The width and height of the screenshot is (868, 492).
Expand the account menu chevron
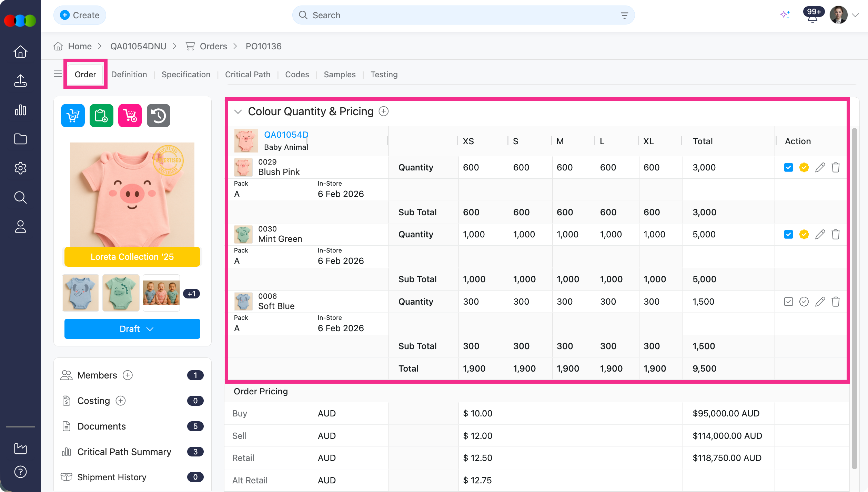click(855, 15)
